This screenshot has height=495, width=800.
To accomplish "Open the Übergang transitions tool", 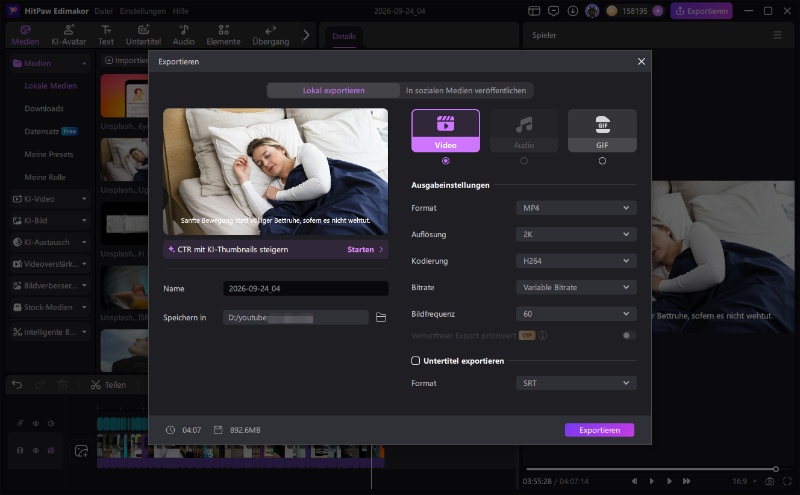I will [x=270, y=35].
